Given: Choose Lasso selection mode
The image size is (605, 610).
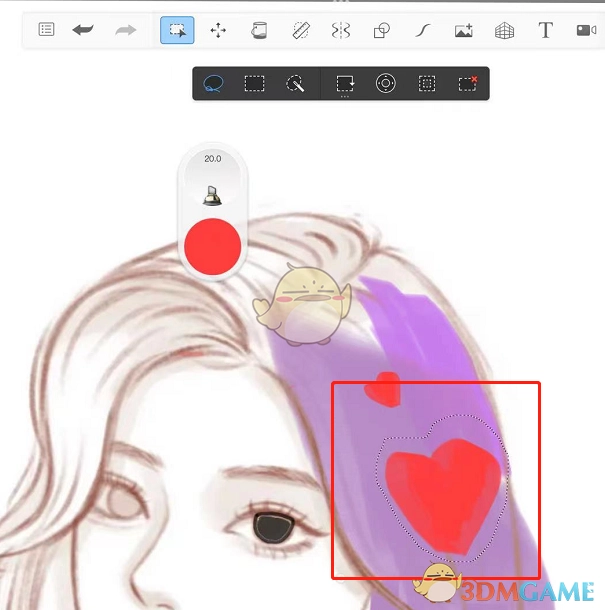Looking at the screenshot, I should [x=213, y=84].
